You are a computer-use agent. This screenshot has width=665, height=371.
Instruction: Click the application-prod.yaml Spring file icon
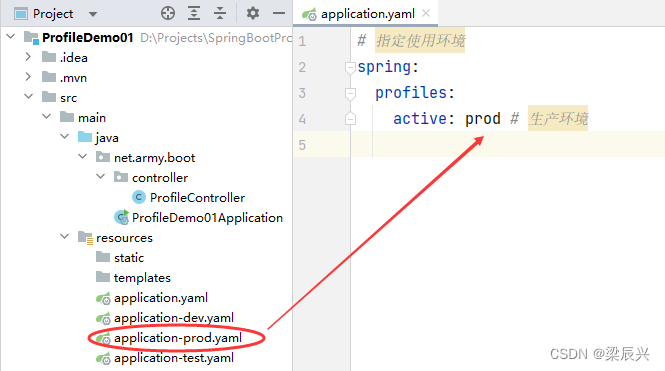(103, 338)
